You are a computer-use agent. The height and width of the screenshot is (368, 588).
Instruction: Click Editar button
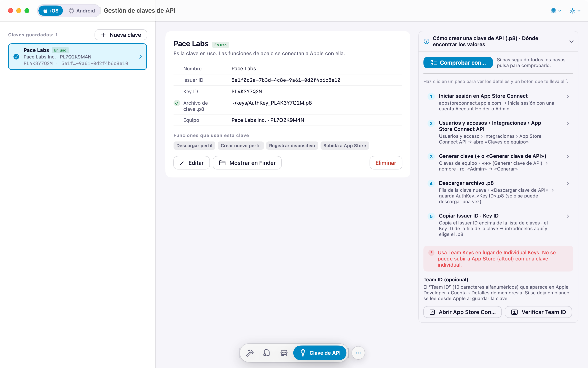tap(192, 163)
